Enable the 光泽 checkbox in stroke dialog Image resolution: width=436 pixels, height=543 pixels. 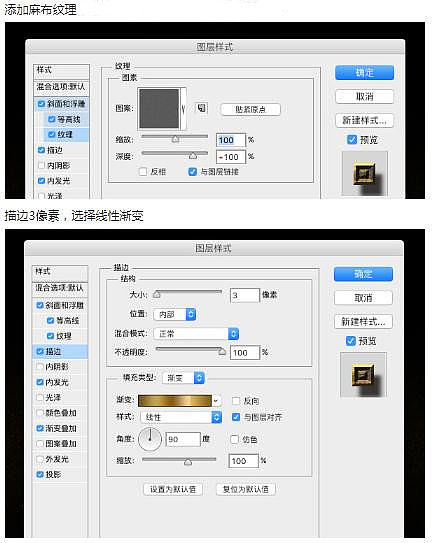coord(39,397)
